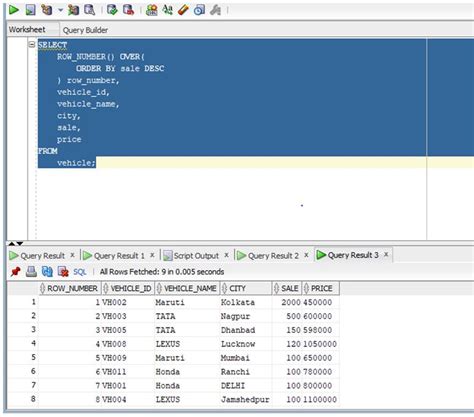Click the To Upper/Lower/InitCap icon
Viewport: 474px width, 417px height.
(x=167, y=10)
